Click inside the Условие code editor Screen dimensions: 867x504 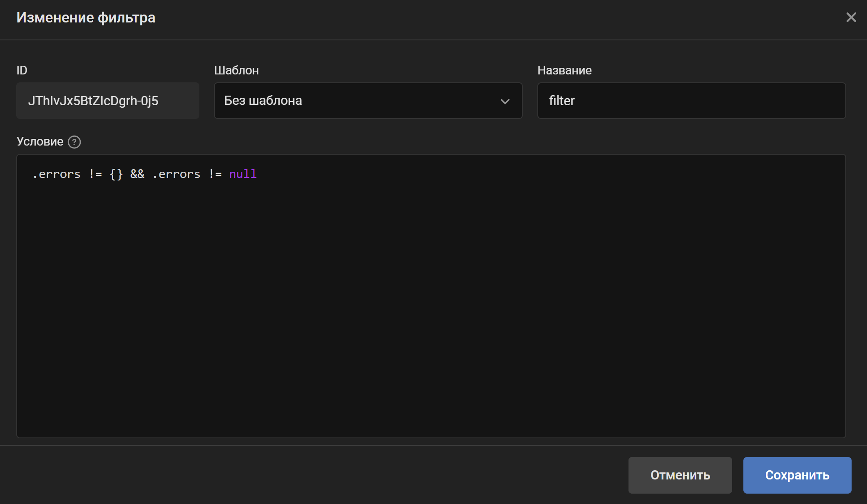[x=431, y=296]
